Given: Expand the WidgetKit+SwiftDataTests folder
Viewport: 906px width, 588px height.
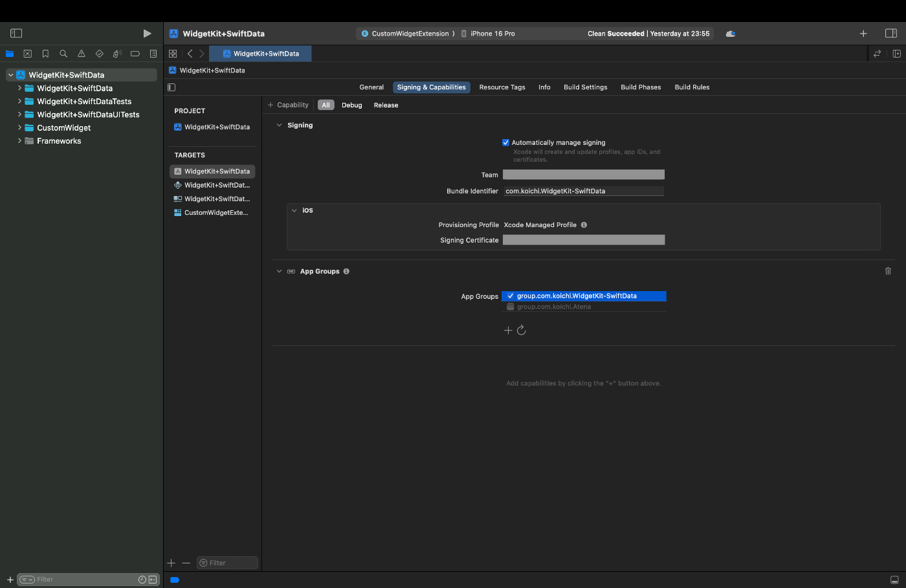Looking at the screenshot, I should point(19,102).
